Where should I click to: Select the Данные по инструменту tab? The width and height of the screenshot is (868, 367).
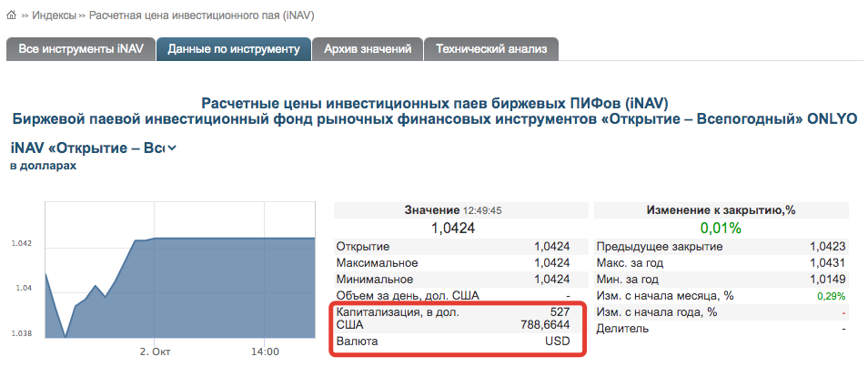234,49
